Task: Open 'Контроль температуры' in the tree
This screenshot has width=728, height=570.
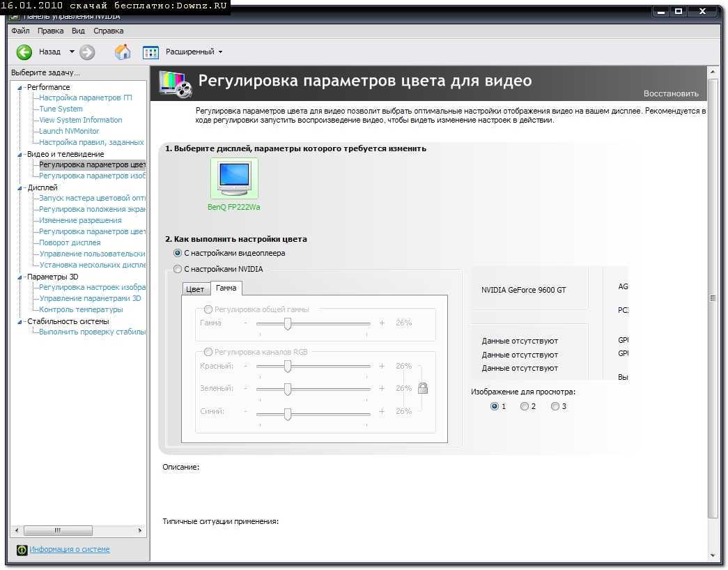Action: point(82,309)
